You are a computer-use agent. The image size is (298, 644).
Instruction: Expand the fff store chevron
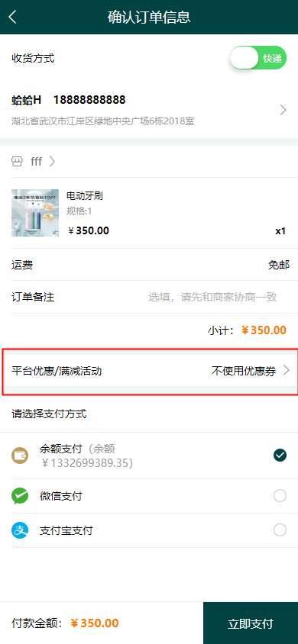tap(52, 162)
